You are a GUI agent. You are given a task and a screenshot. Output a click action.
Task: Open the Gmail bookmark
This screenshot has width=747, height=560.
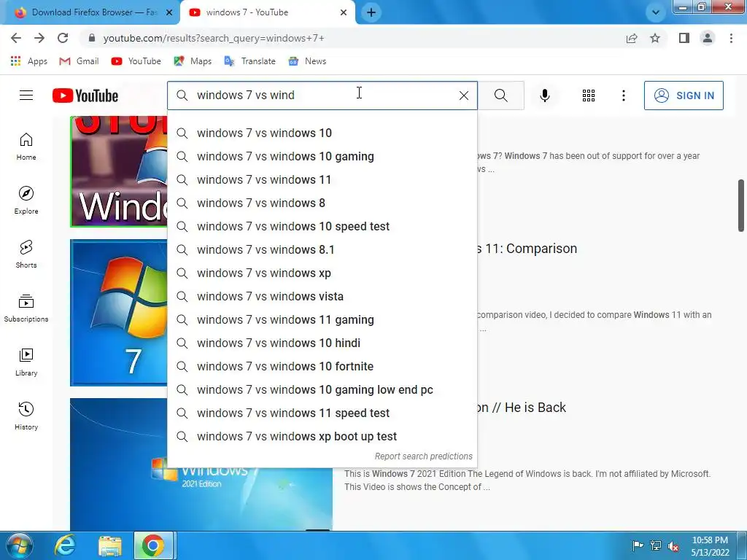(79, 61)
